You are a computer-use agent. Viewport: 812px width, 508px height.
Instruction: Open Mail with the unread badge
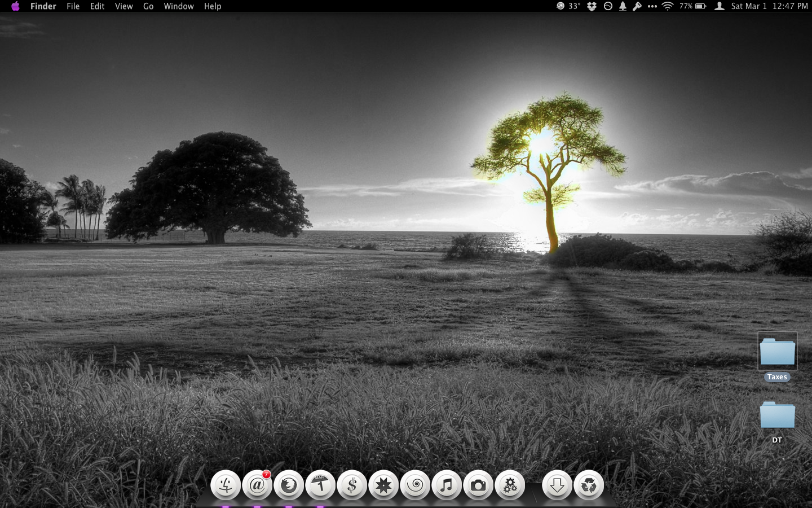point(257,485)
